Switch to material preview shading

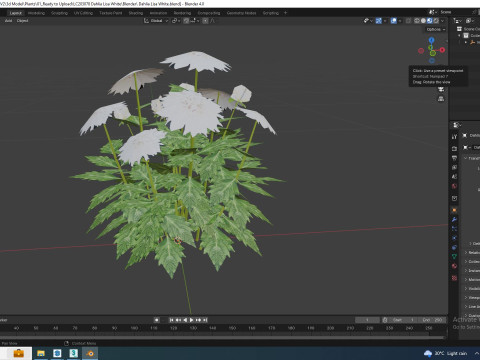(430, 21)
